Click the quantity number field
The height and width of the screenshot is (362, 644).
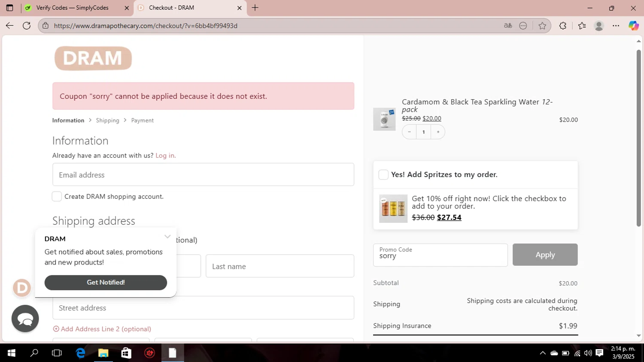click(424, 132)
